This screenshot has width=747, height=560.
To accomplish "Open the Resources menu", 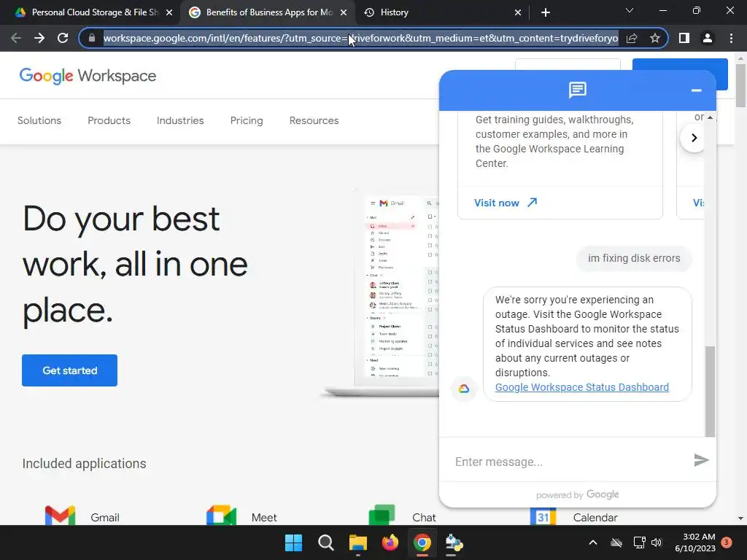I will tap(314, 120).
